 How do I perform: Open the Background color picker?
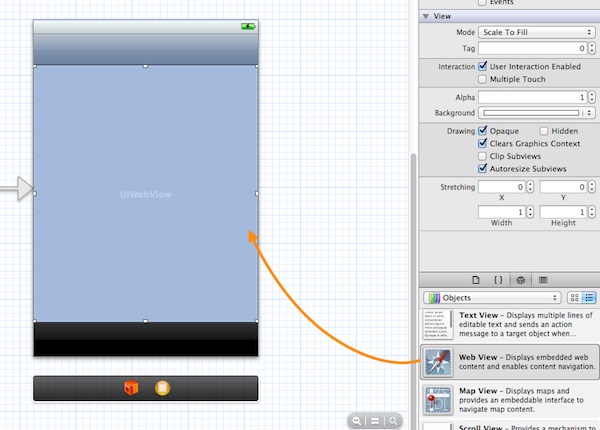pyautogui.click(x=533, y=113)
